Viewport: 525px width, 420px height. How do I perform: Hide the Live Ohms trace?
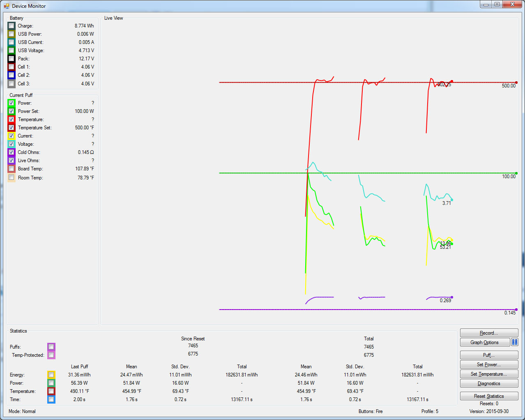coord(12,161)
